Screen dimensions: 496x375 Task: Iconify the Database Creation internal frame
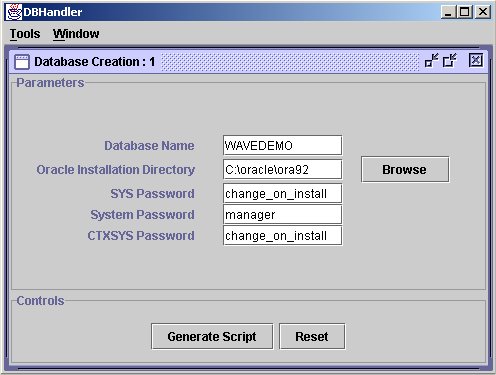tap(432, 61)
